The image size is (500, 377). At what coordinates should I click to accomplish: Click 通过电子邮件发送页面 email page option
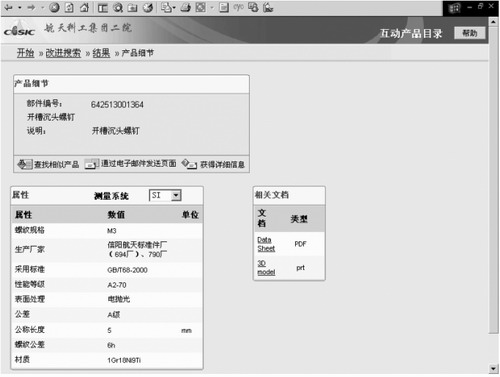coord(139,163)
